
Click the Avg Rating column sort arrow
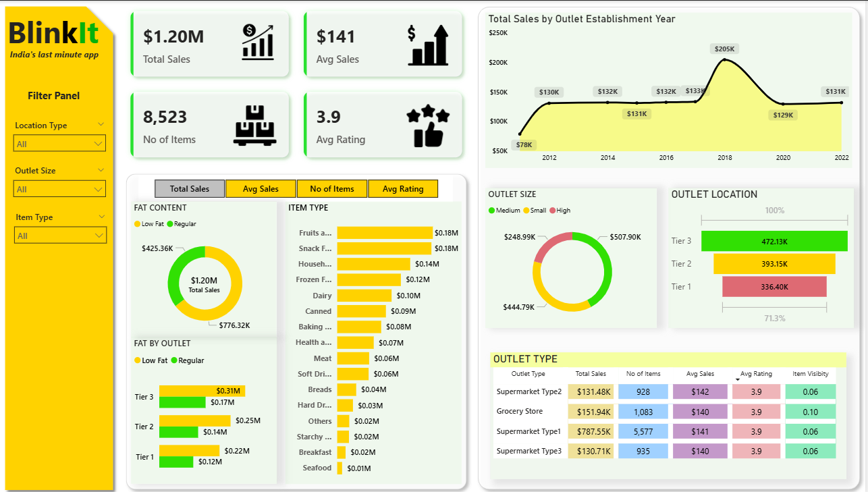tap(737, 380)
